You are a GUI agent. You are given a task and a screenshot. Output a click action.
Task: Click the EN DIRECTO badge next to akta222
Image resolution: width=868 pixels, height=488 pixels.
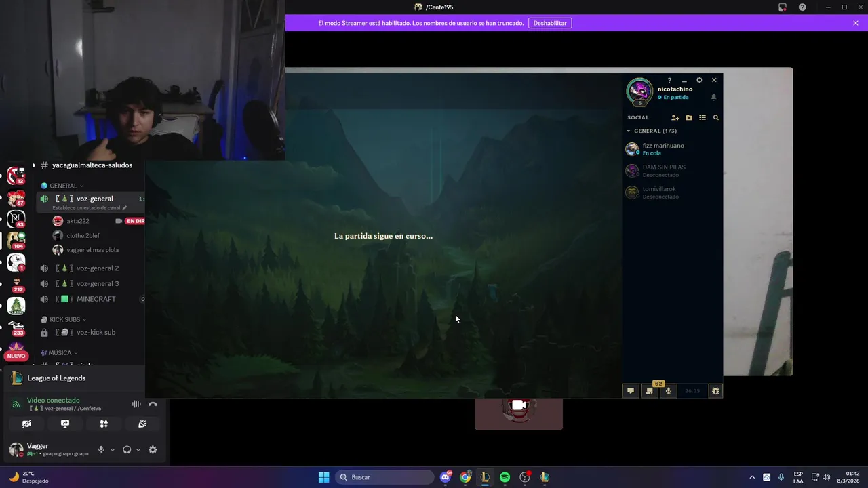tap(134, 221)
